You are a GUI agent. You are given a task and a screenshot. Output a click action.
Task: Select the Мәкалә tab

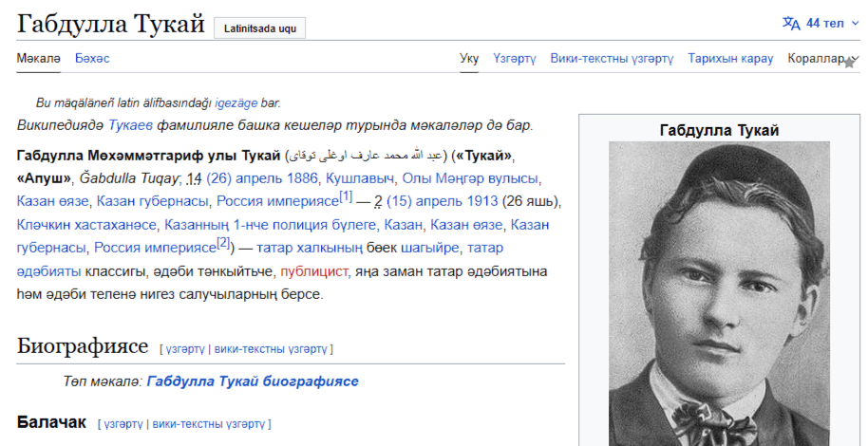click(x=38, y=58)
